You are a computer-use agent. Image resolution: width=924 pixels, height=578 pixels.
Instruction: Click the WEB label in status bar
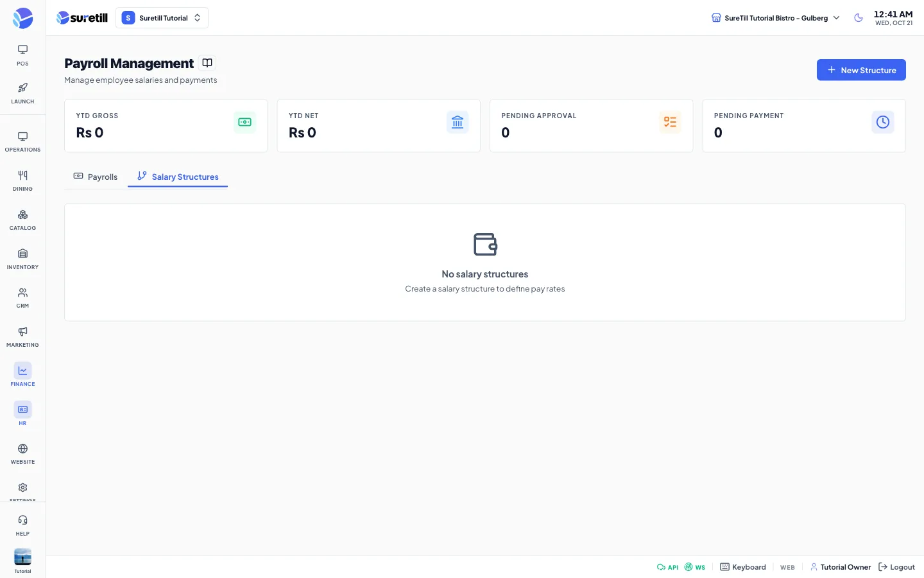click(x=787, y=568)
